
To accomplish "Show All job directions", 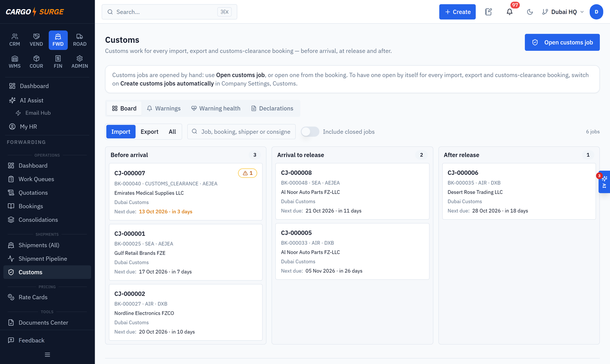I will point(172,132).
